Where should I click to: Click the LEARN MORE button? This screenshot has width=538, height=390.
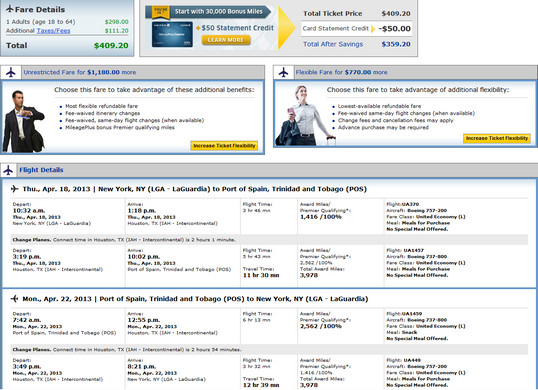click(226, 40)
